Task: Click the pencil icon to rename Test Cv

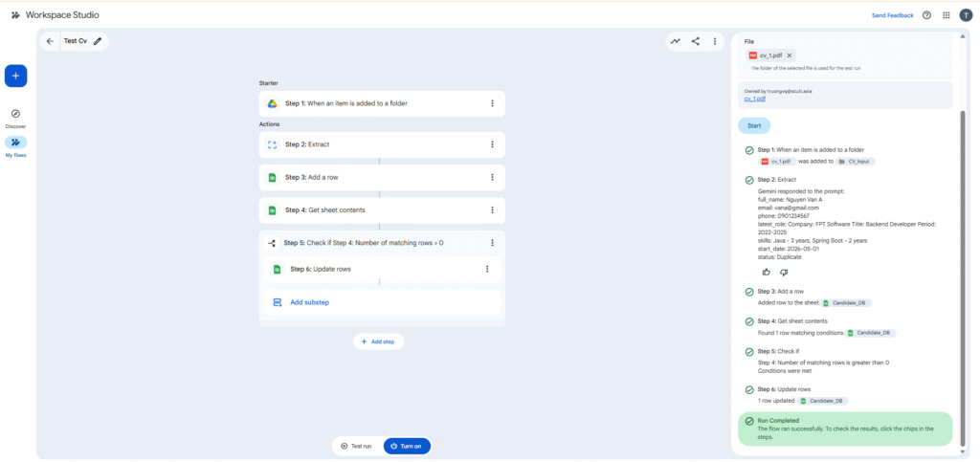Action: click(98, 41)
